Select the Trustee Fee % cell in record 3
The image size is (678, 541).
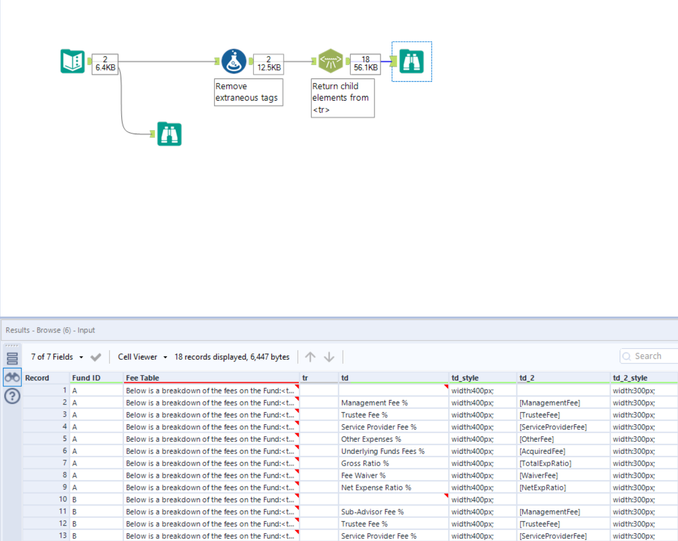tap(393, 415)
